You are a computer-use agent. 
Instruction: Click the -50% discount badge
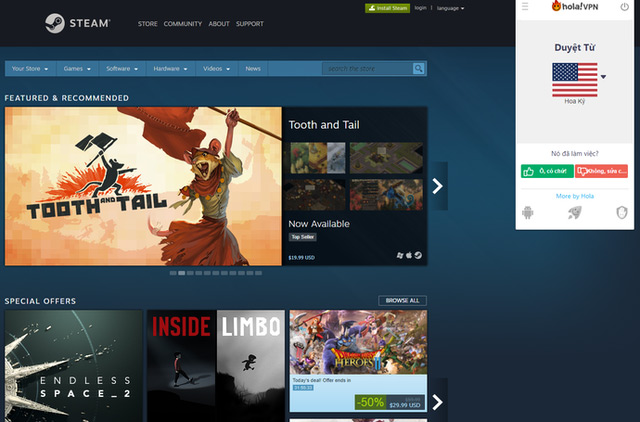pyautogui.click(x=370, y=402)
